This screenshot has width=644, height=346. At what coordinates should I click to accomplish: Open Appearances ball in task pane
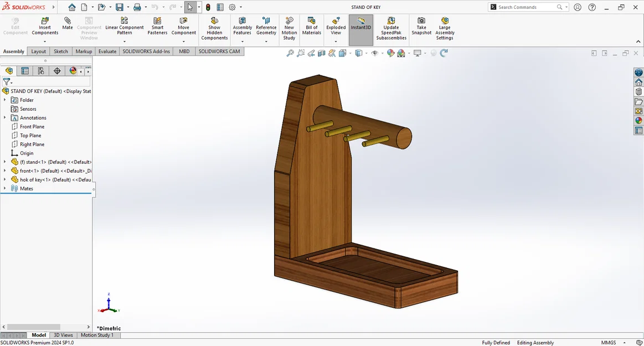638,121
